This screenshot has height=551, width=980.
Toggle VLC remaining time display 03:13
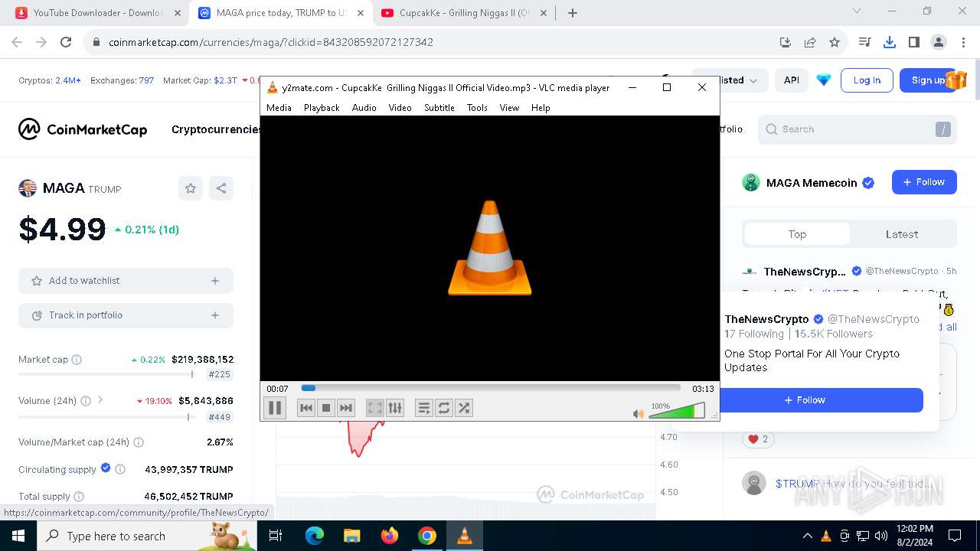click(x=703, y=389)
